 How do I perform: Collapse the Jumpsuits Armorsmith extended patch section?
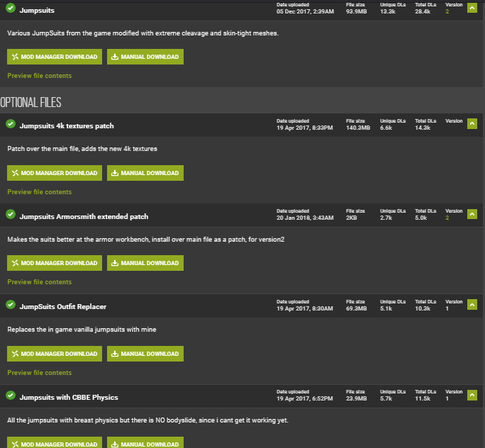[x=472, y=214]
